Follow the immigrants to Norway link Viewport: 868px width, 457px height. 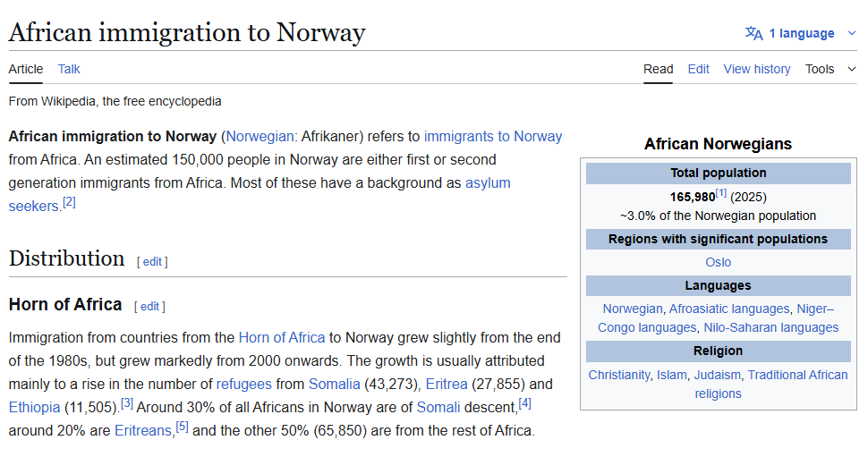[x=493, y=137]
